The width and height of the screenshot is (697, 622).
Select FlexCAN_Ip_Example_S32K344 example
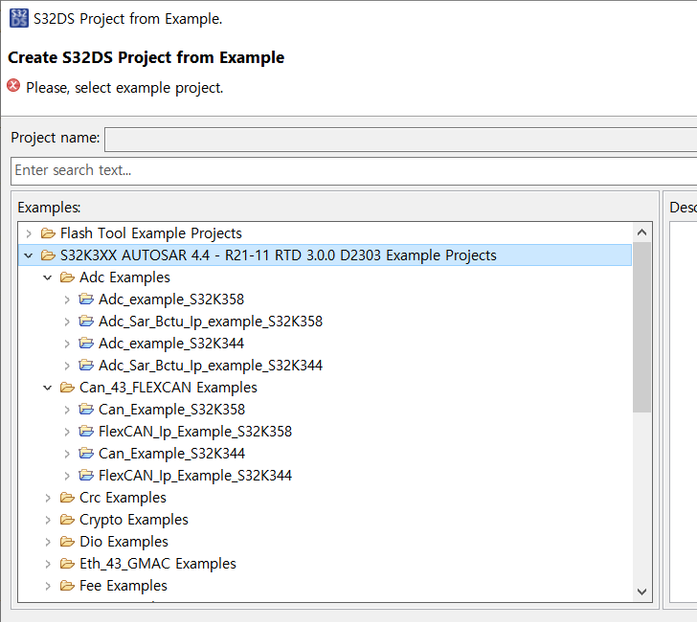pyautogui.click(x=195, y=475)
